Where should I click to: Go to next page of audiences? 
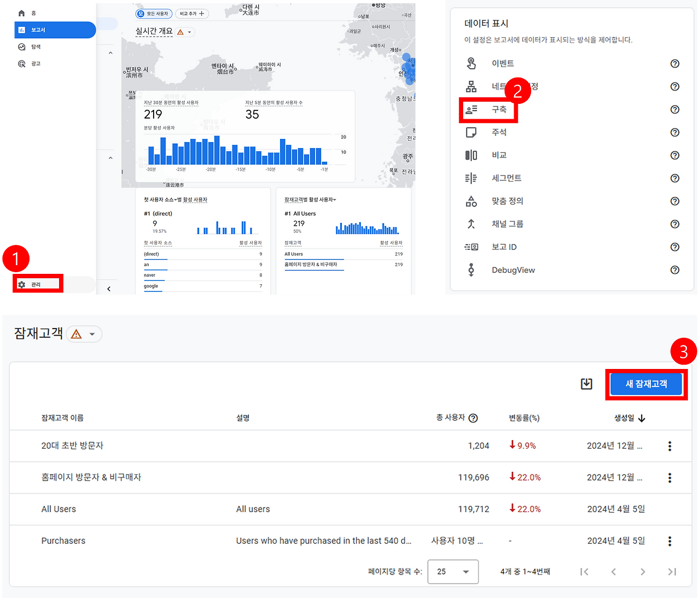point(643,572)
